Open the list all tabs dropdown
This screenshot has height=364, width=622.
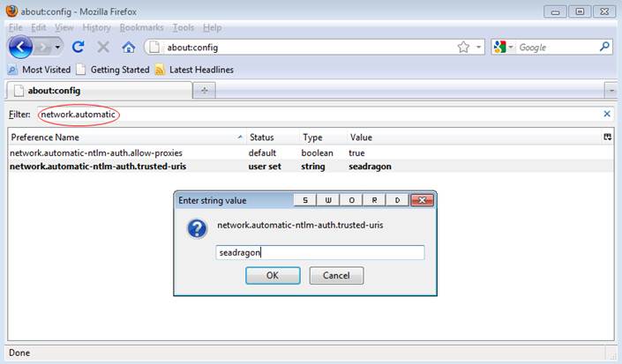[x=611, y=90]
